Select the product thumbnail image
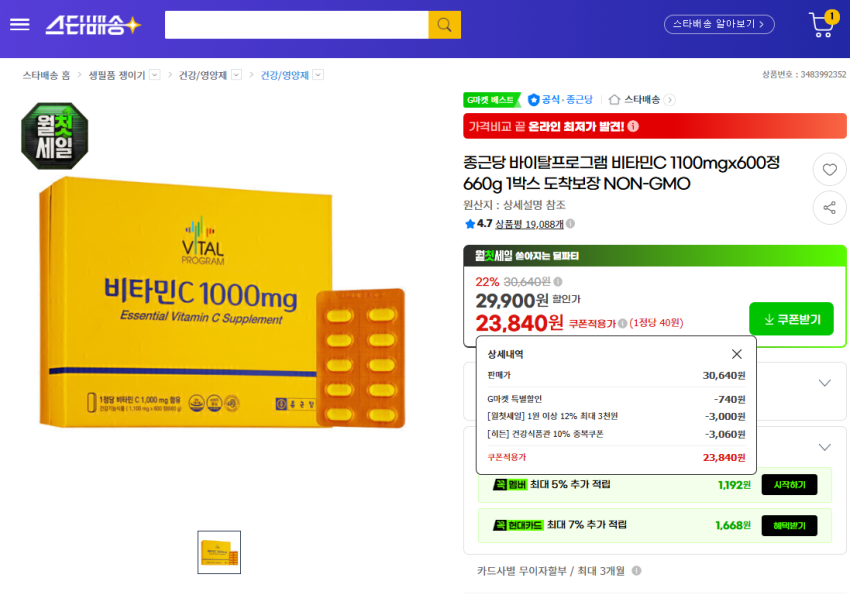Viewport: 850px width, 595px height. tap(219, 552)
